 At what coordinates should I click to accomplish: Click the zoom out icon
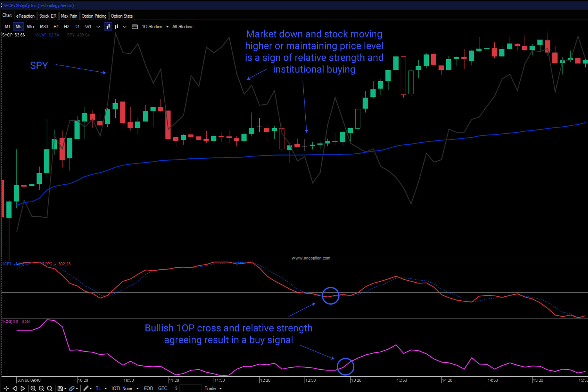pyautogui.click(x=41, y=388)
